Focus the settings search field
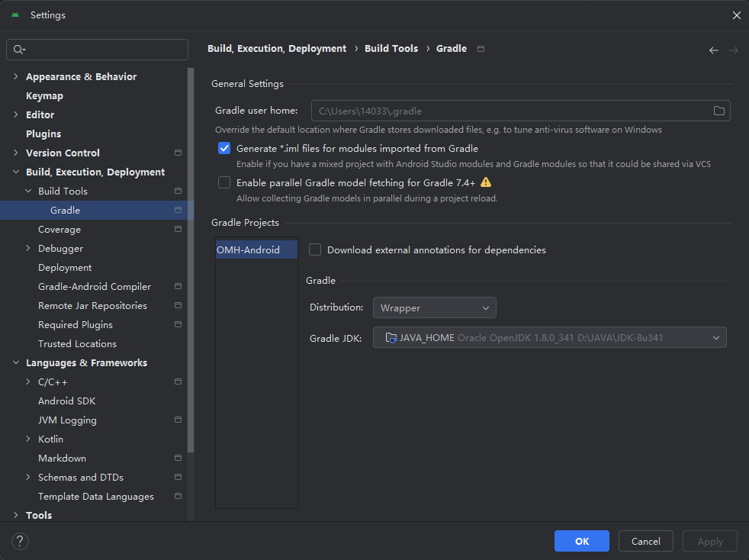Image resolution: width=749 pixels, height=560 pixels. pyautogui.click(x=97, y=50)
